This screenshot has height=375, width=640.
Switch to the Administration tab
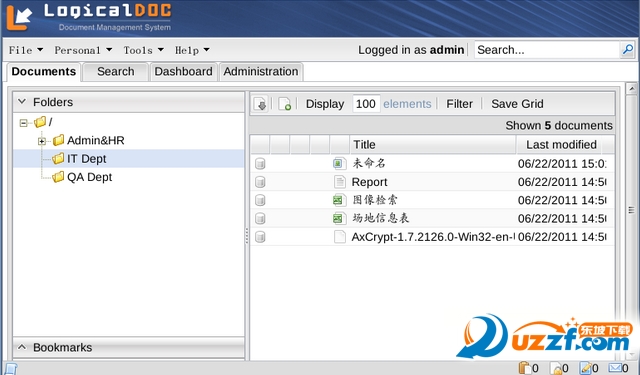261,71
